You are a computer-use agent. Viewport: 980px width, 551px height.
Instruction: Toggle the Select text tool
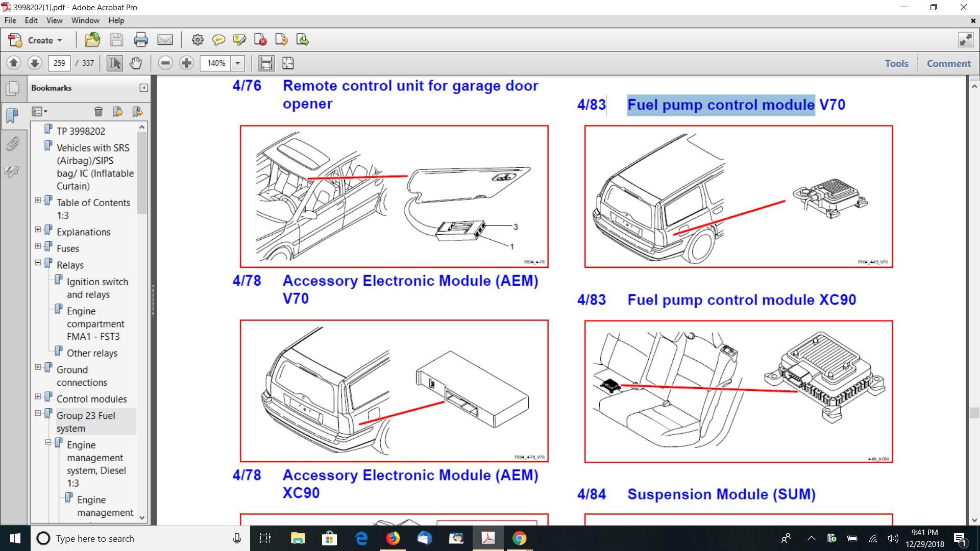pos(114,63)
